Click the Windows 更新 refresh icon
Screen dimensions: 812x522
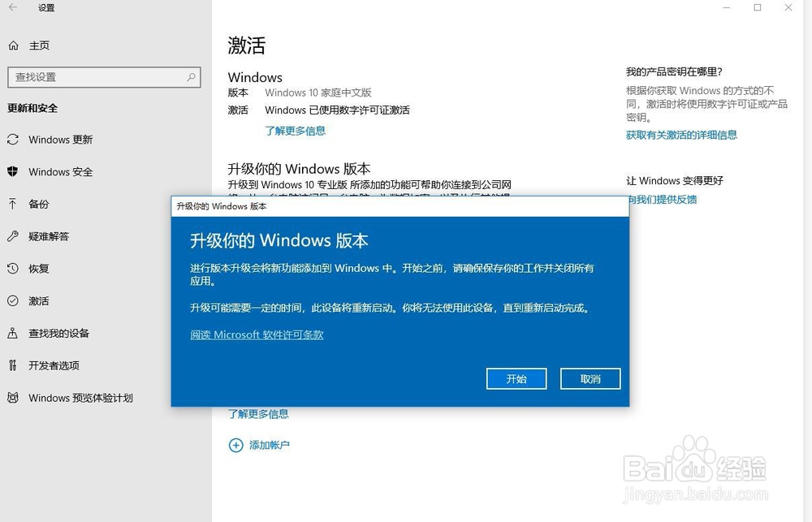(x=13, y=140)
